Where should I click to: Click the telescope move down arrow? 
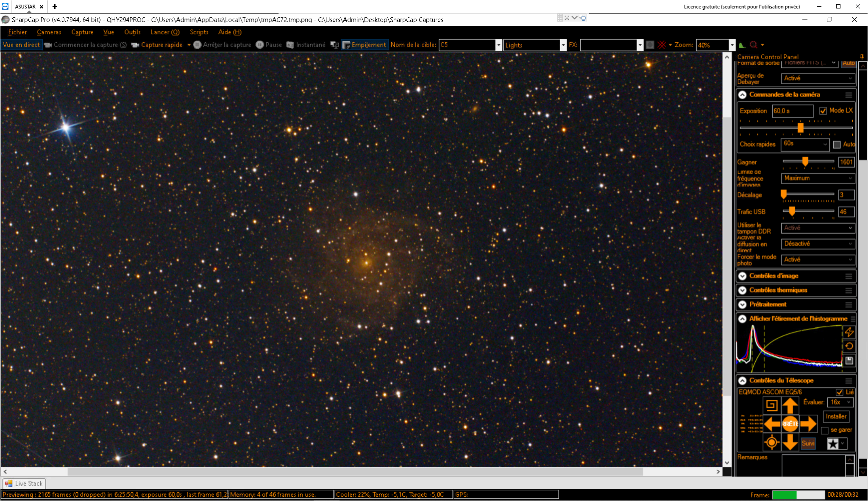coord(790,443)
